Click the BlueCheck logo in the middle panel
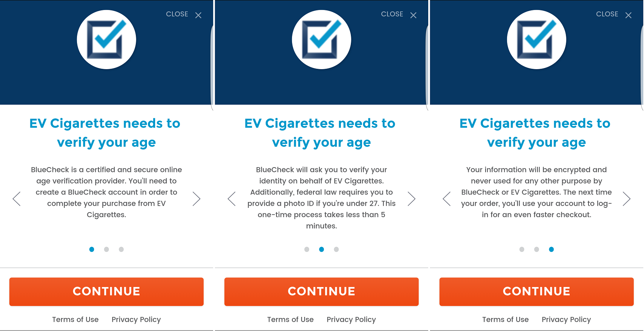Viewport: 644px width, 331px height. [x=321, y=40]
